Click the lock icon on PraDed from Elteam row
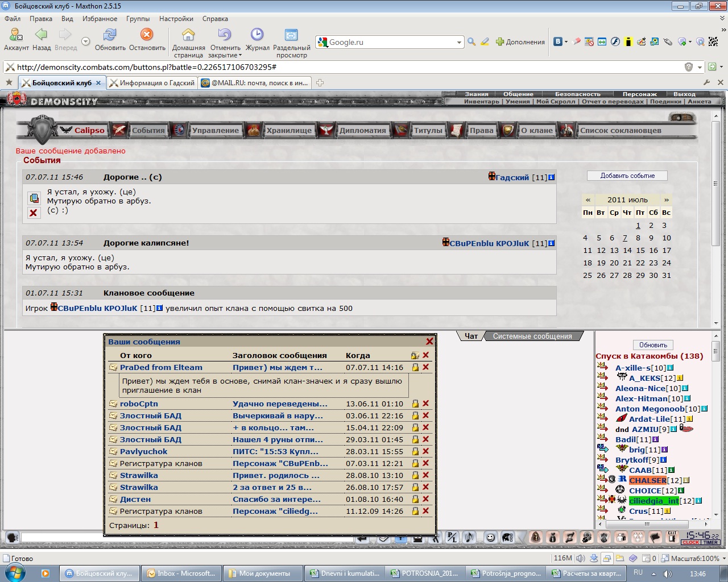This screenshot has height=582, width=728. [x=415, y=367]
